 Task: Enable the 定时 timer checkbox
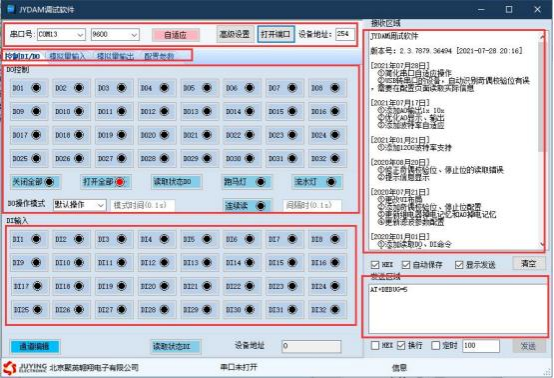436,345
